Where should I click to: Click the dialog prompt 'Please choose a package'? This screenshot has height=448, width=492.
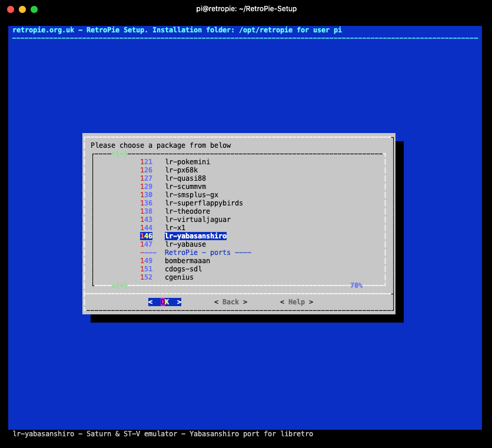[161, 145]
